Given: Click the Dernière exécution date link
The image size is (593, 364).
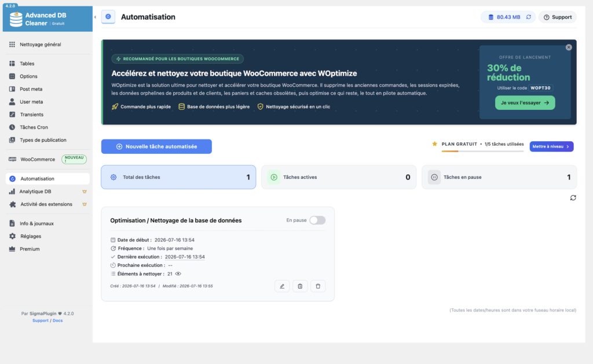Looking at the screenshot, I should [x=185, y=257].
